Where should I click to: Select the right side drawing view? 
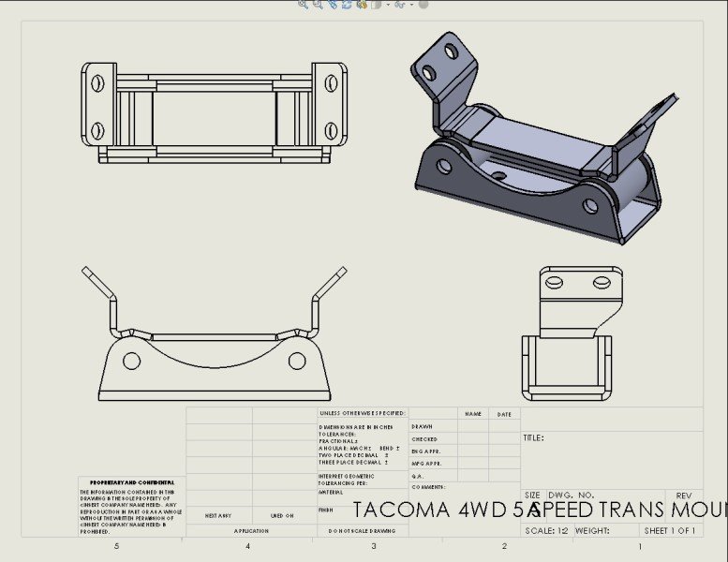tap(572, 333)
